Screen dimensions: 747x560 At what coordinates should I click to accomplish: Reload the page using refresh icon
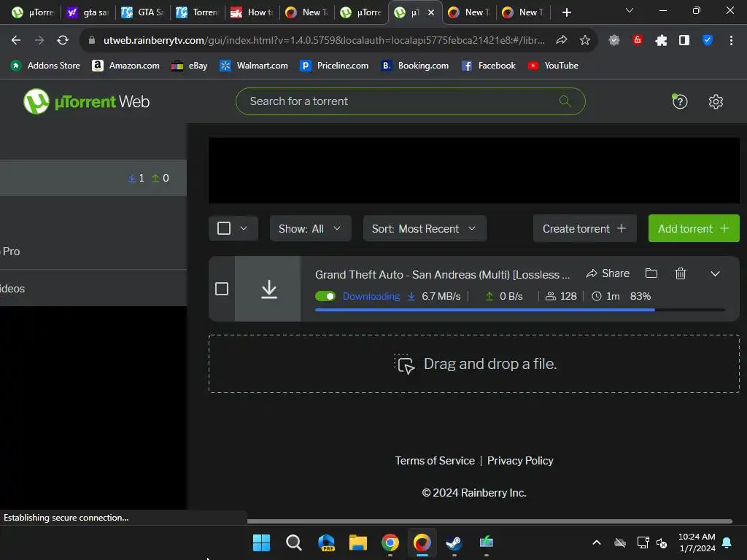click(x=63, y=41)
